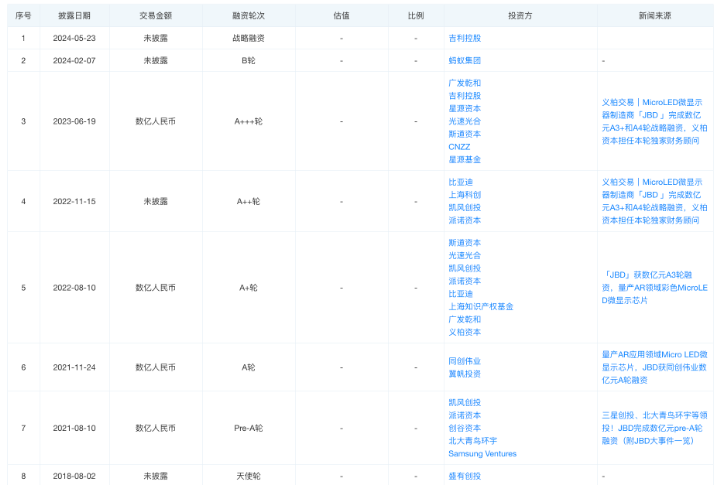
Task: Click the Pre-A轮 round cell
Action: (x=248, y=428)
